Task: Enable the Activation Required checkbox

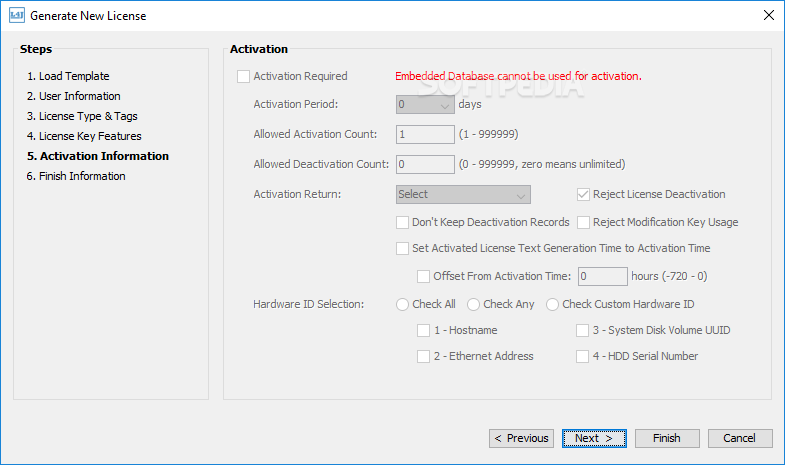Action: coord(243,77)
